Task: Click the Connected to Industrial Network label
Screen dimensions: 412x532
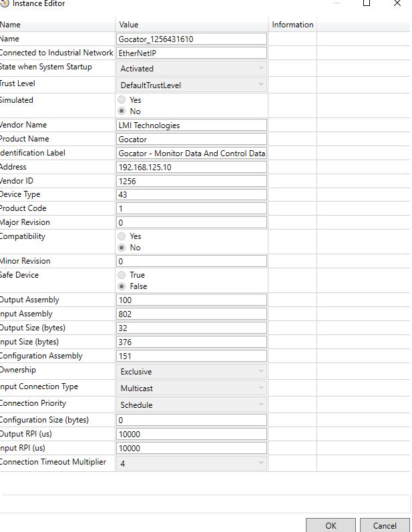Action: coord(56,53)
